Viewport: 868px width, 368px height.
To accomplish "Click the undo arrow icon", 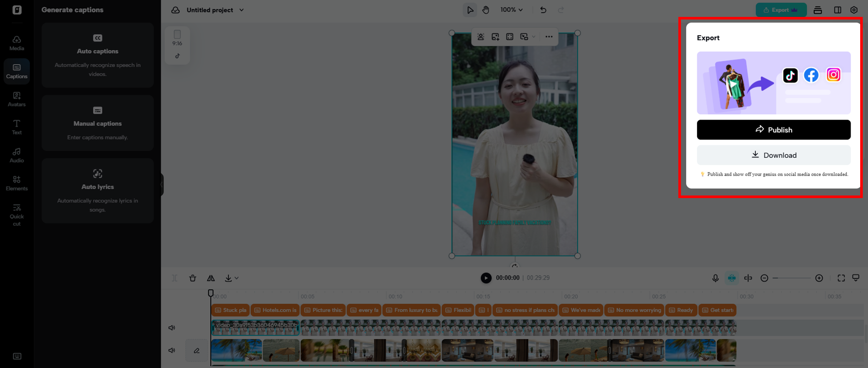I will coord(543,10).
